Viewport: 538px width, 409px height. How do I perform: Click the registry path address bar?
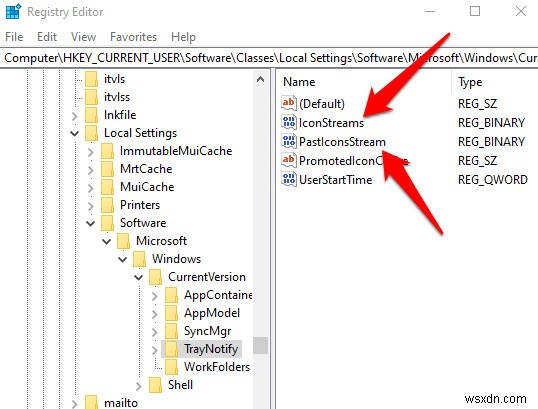click(x=269, y=58)
